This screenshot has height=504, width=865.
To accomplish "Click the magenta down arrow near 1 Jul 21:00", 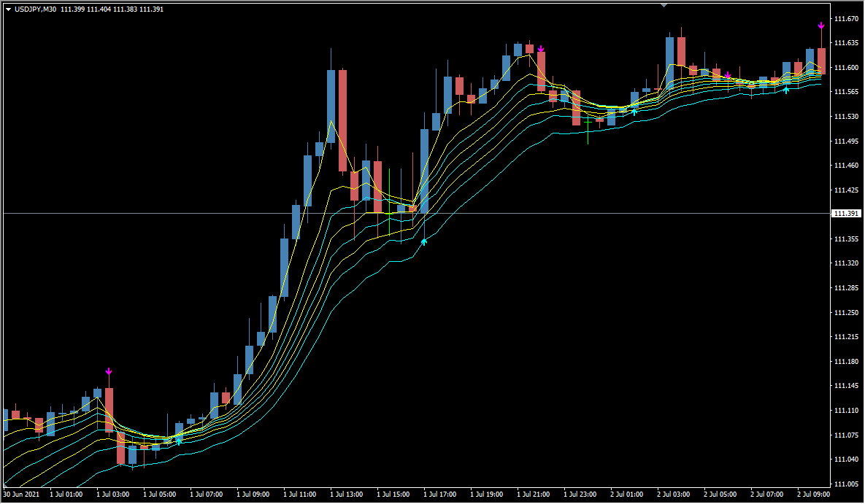I will [541, 49].
